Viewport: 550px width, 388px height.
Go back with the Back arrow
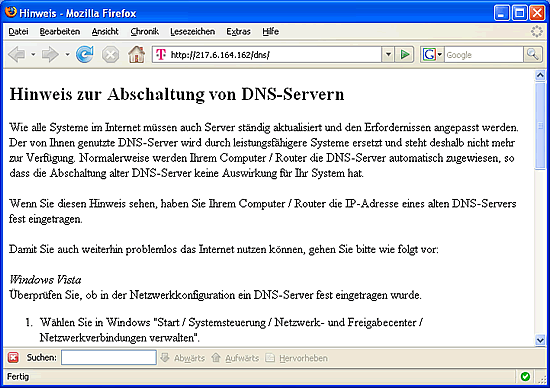[16, 55]
